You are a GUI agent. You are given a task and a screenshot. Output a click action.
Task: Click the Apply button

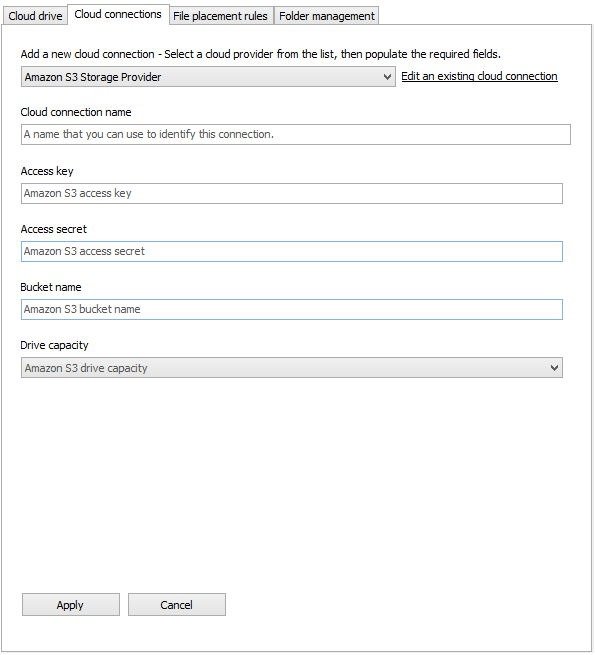(71, 604)
